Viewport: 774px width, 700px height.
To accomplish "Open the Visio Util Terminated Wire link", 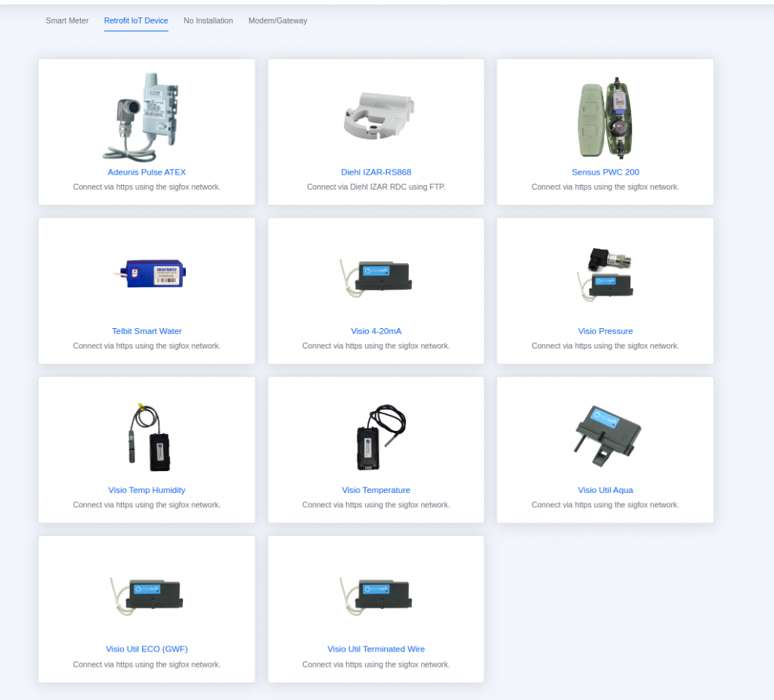I will tap(376, 649).
